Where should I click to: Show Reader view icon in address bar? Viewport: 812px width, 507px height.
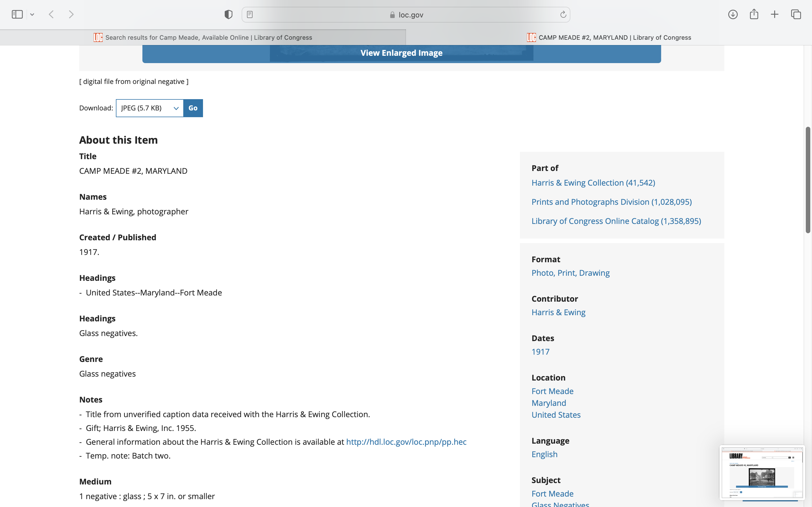point(250,14)
